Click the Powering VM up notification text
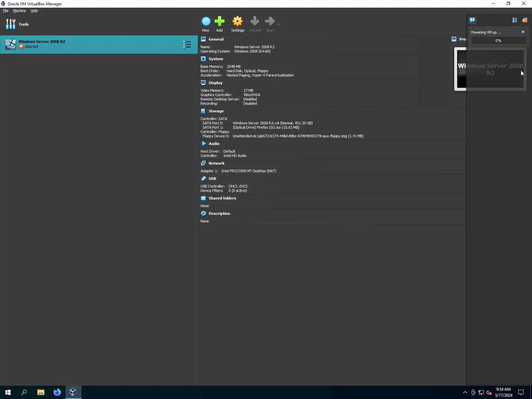 pyautogui.click(x=486, y=32)
